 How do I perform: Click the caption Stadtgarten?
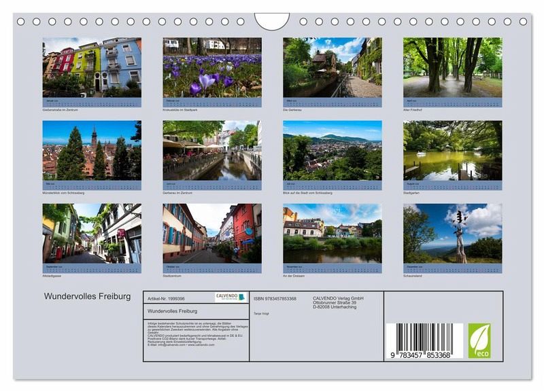(x=411, y=193)
